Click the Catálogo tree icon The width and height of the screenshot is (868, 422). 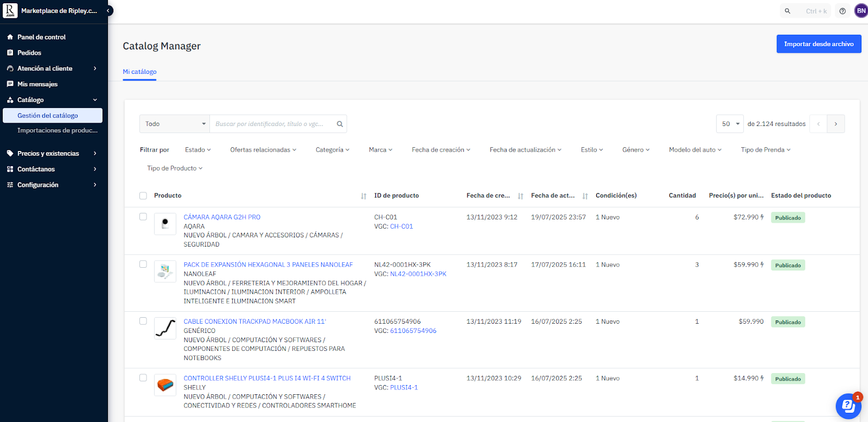[x=10, y=100]
